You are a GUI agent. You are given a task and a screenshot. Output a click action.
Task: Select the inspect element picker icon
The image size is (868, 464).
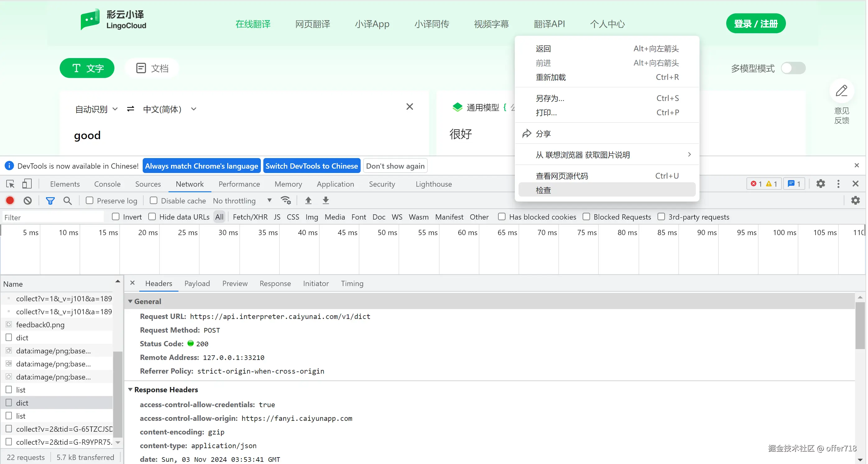[10, 184]
